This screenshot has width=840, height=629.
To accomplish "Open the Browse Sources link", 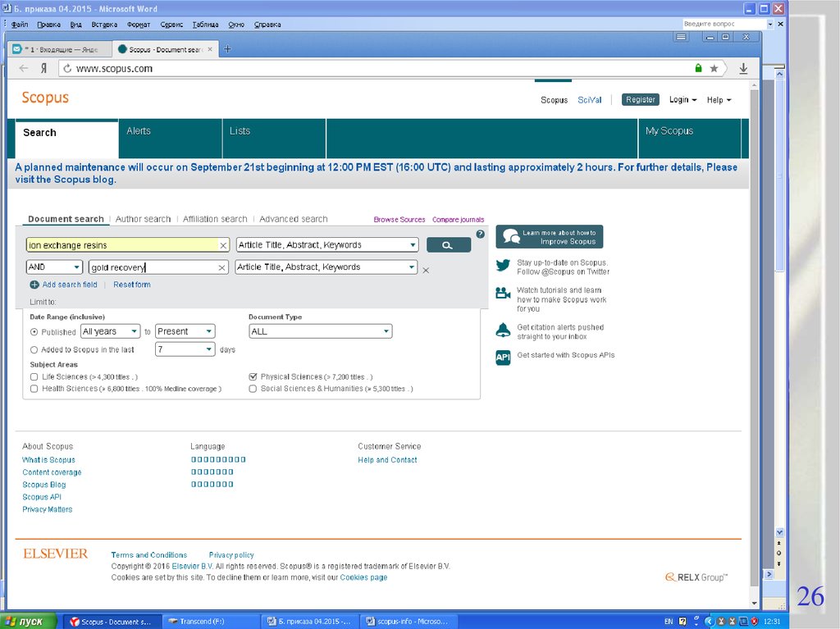I will coord(399,220).
